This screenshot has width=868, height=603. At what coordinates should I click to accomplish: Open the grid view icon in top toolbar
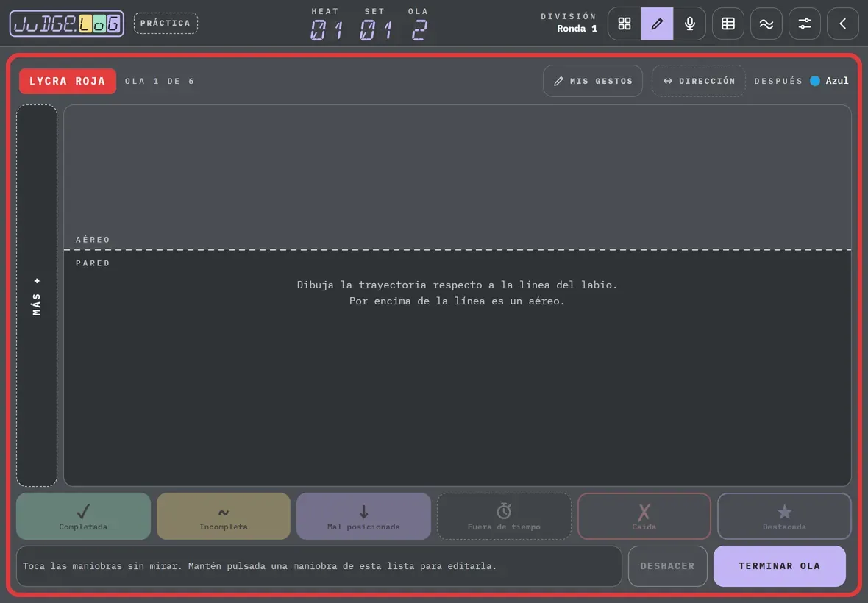(625, 24)
